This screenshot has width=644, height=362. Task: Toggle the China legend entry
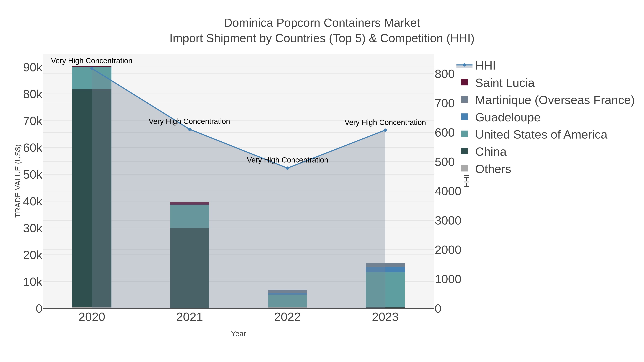(484, 152)
